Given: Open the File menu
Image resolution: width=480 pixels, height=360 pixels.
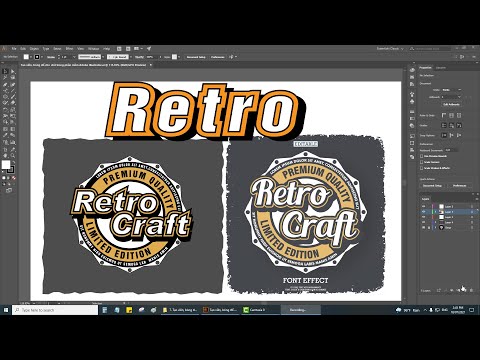Looking at the screenshot, I should coord(14,49).
